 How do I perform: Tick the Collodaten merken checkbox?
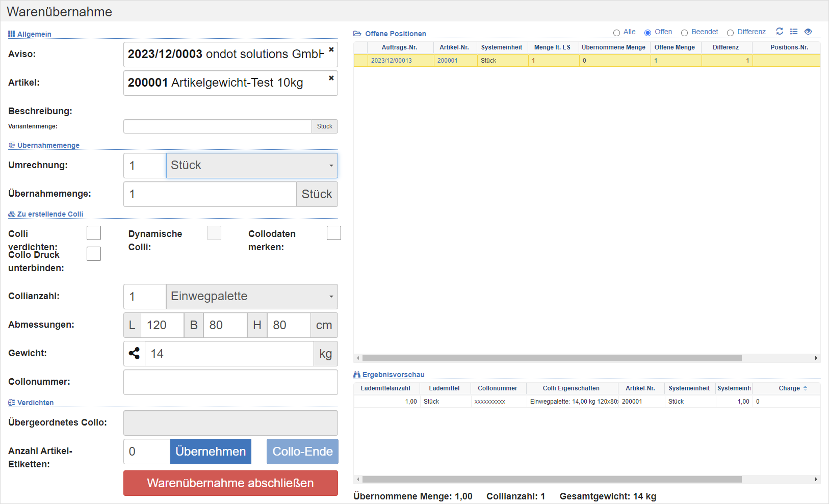tap(333, 233)
